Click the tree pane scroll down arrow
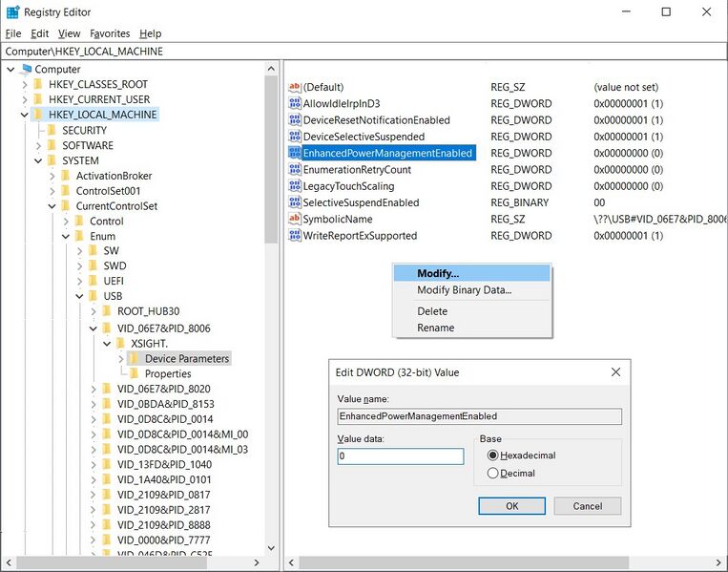Image resolution: width=728 pixels, height=572 pixels. pyautogui.click(x=271, y=548)
